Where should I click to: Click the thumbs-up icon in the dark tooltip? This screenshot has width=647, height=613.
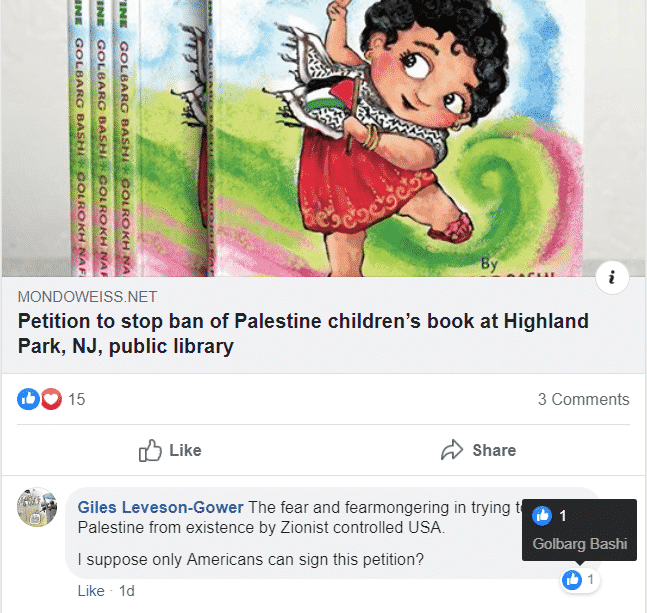pyautogui.click(x=542, y=516)
